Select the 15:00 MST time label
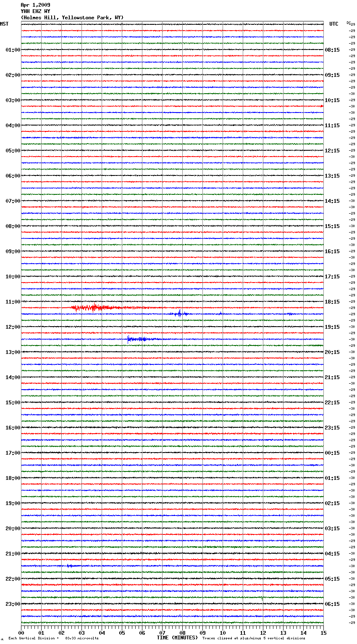357x644 pixels. tap(13, 403)
